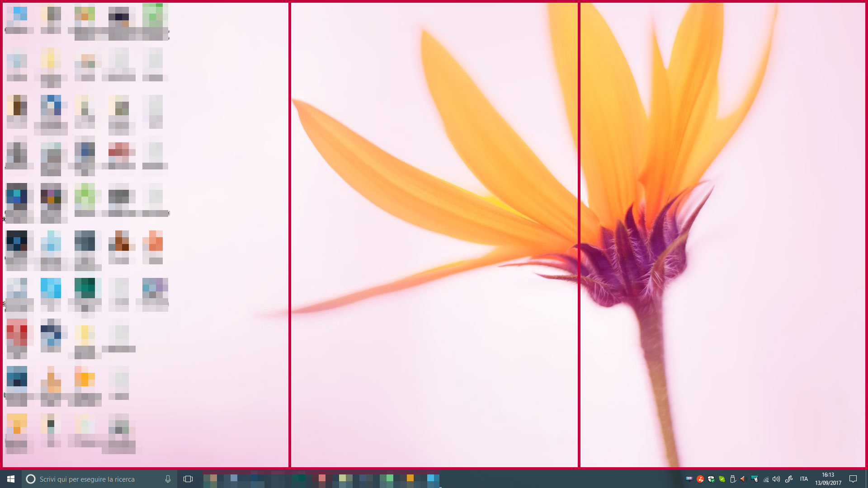Image resolution: width=868 pixels, height=488 pixels.
Task: Open Task View from the taskbar
Action: tap(188, 479)
